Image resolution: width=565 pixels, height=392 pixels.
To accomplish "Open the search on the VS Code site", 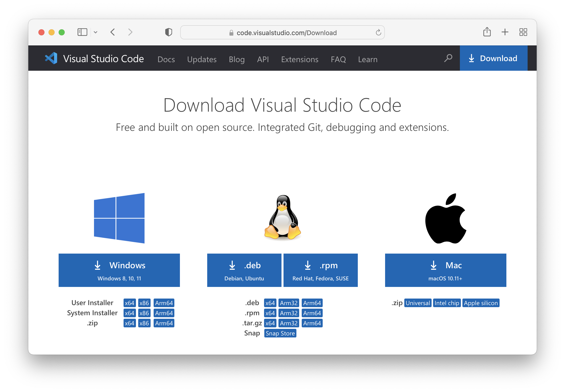I will [x=448, y=58].
